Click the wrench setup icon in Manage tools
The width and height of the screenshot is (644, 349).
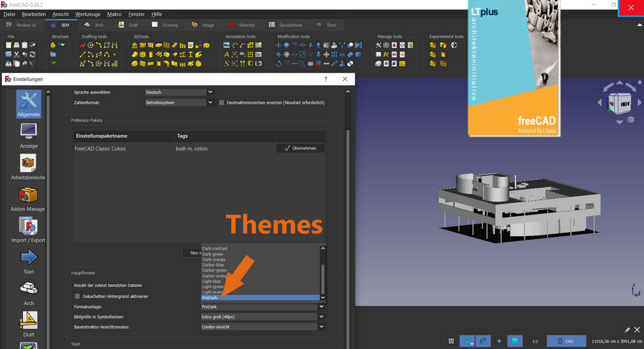tap(378, 45)
